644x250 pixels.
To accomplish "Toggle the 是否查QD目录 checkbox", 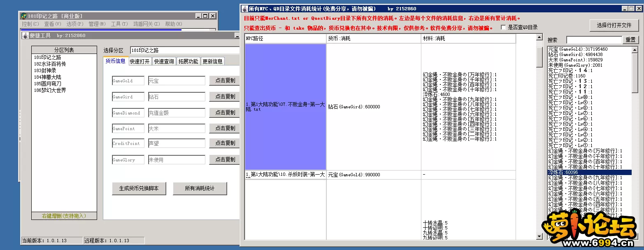I will [x=504, y=28].
